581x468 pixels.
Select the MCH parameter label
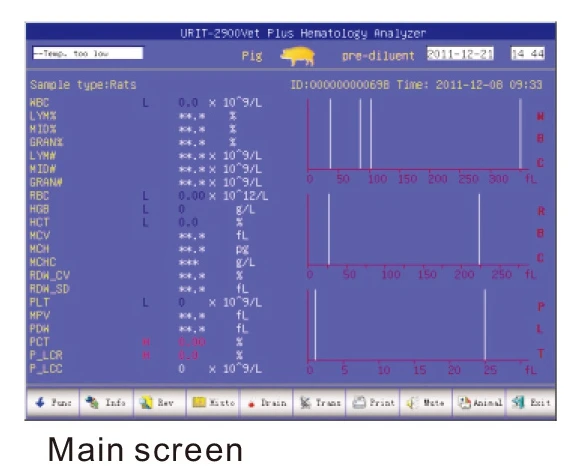[39, 249]
